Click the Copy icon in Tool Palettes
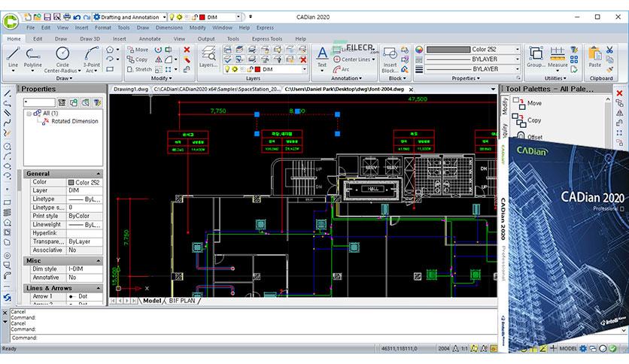This screenshot has height=364, width=629. [x=518, y=120]
